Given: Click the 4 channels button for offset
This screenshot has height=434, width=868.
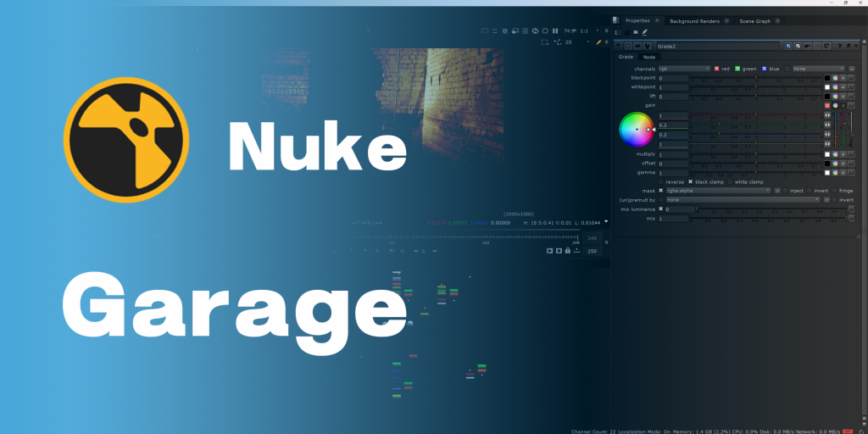Looking at the screenshot, I should [843, 164].
